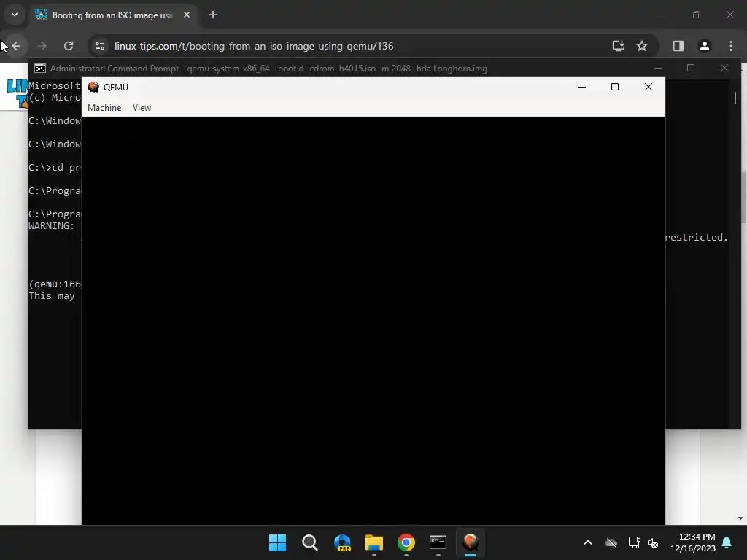The width and height of the screenshot is (747, 560).
Task: Open Windows Start menu
Action: pos(277,542)
